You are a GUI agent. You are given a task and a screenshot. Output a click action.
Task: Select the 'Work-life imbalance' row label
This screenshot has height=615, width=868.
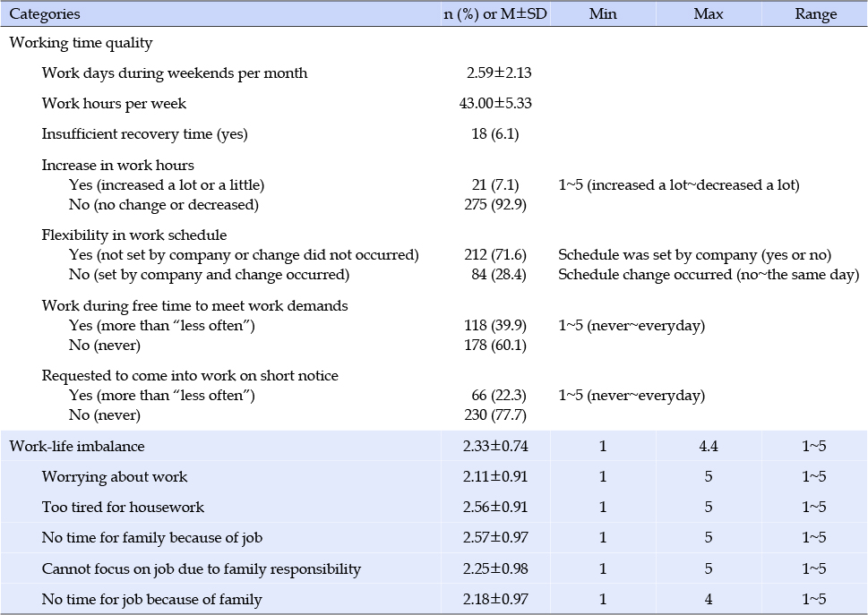pyautogui.click(x=77, y=447)
